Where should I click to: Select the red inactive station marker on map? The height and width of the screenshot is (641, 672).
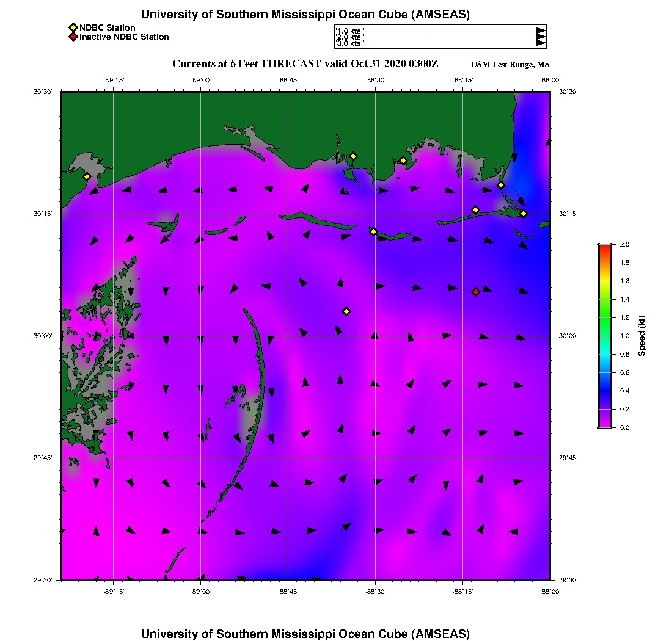click(476, 292)
